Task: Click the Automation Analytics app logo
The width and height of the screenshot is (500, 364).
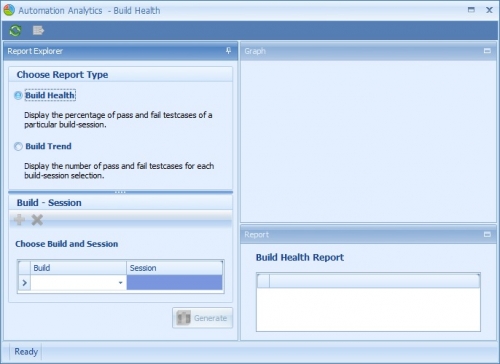Action: point(9,10)
